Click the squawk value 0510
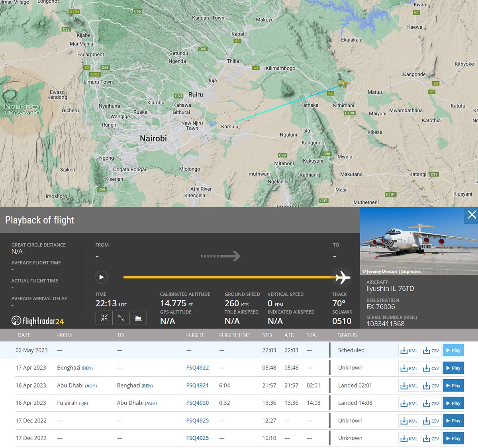Image resolution: width=478 pixels, height=448 pixels. [x=342, y=321]
